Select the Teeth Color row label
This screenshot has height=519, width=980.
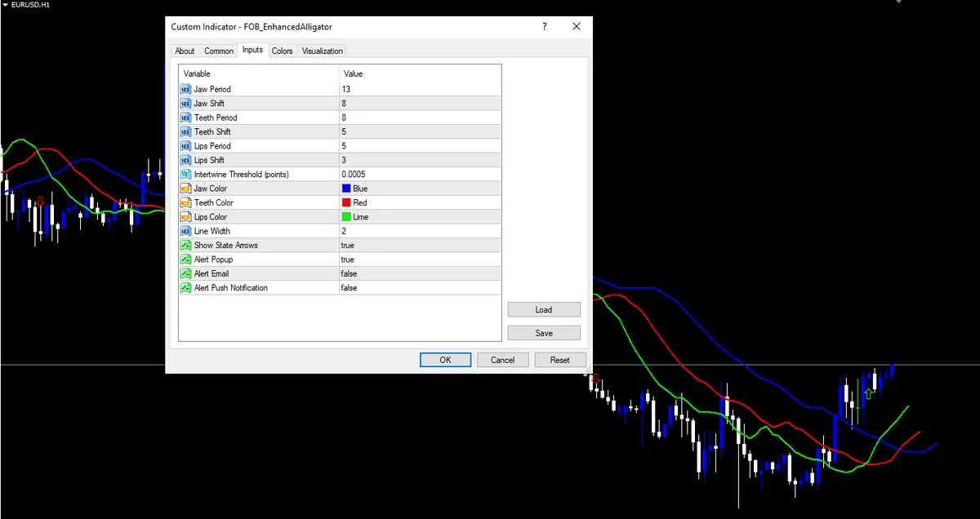pyautogui.click(x=213, y=202)
